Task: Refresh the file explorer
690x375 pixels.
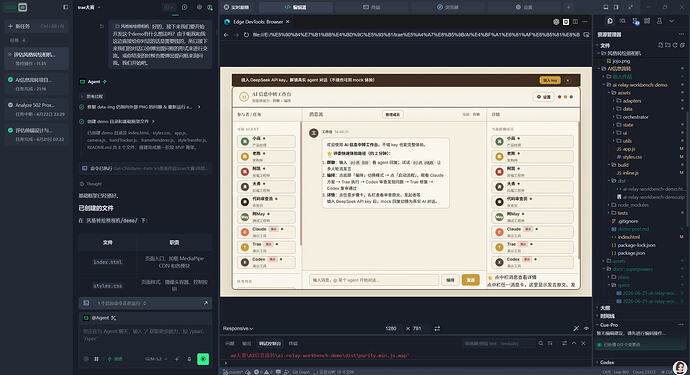Action: point(675,45)
